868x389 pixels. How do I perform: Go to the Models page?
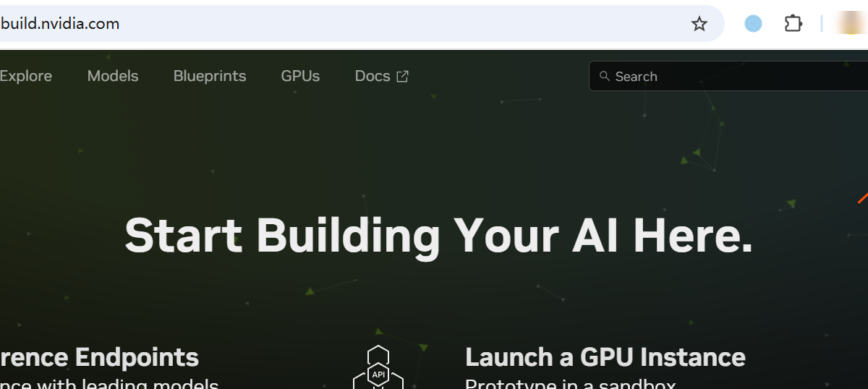pos(113,76)
